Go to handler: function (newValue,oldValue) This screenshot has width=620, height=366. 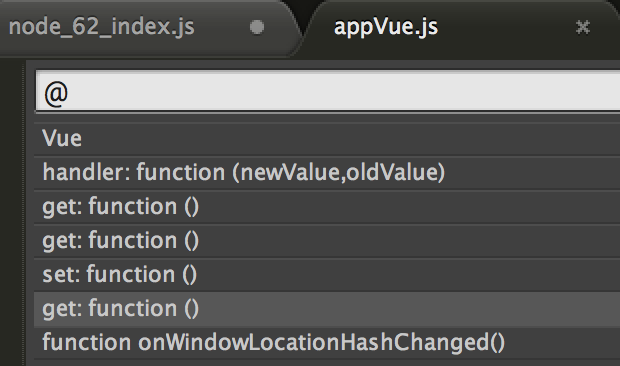pos(327,172)
